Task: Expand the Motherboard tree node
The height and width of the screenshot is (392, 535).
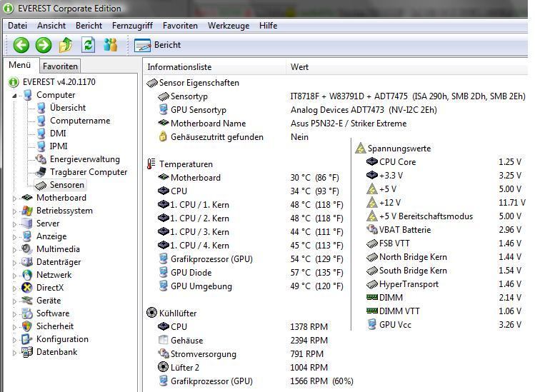Action: coord(14,198)
